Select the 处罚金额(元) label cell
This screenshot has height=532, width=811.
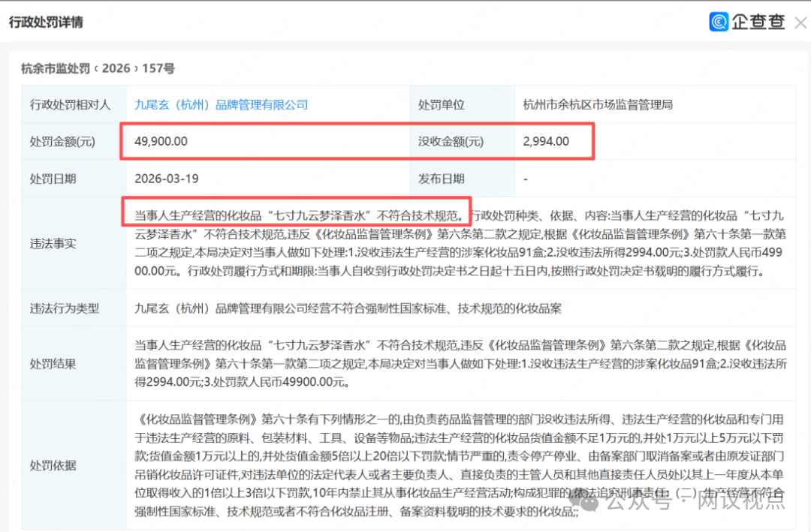tap(62, 142)
